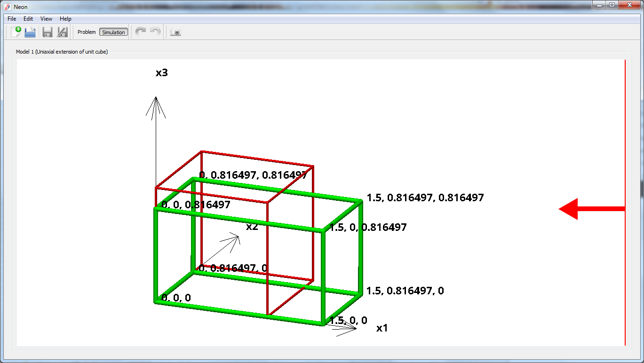Click vertex label 0, 0.816497, 0.816497
This screenshot has height=363, width=644.
pyautogui.click(x=253, y=175)
